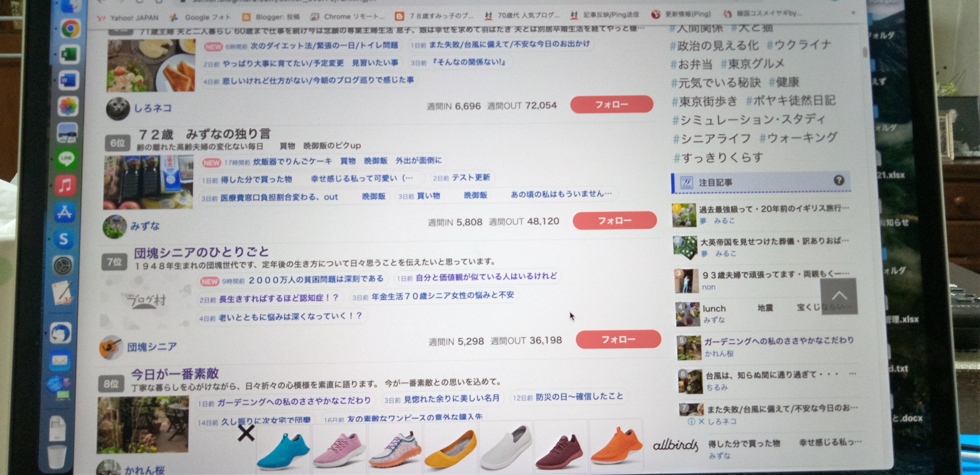Image resolution: width=980 pixels, height=475 pixels.
Task: Open System Preferences in dock
Action: (x=63, y=266)
